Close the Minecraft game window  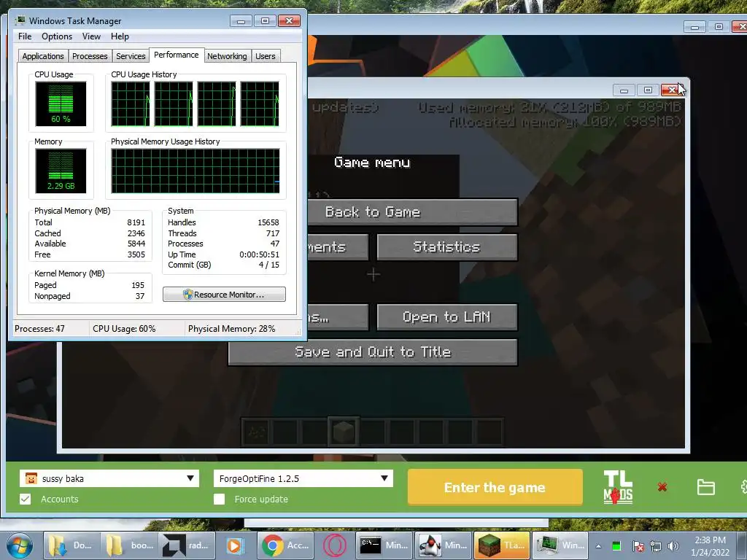pyautogui.click(x=672, y=90)
